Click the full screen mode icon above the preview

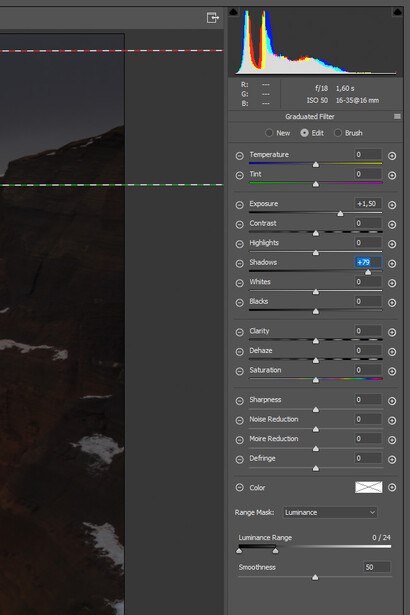(212, 18)
